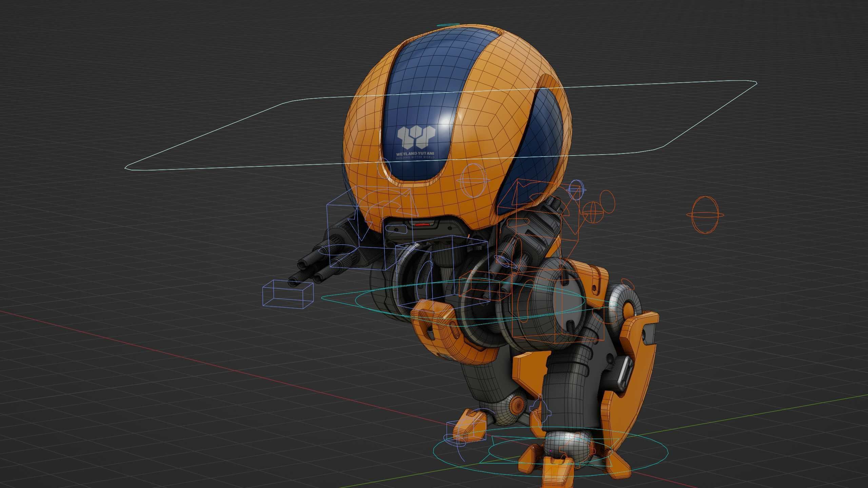Select the large pale rectangular control outline around the head
This screenshot has width=868, height=488.
(441, 125)
